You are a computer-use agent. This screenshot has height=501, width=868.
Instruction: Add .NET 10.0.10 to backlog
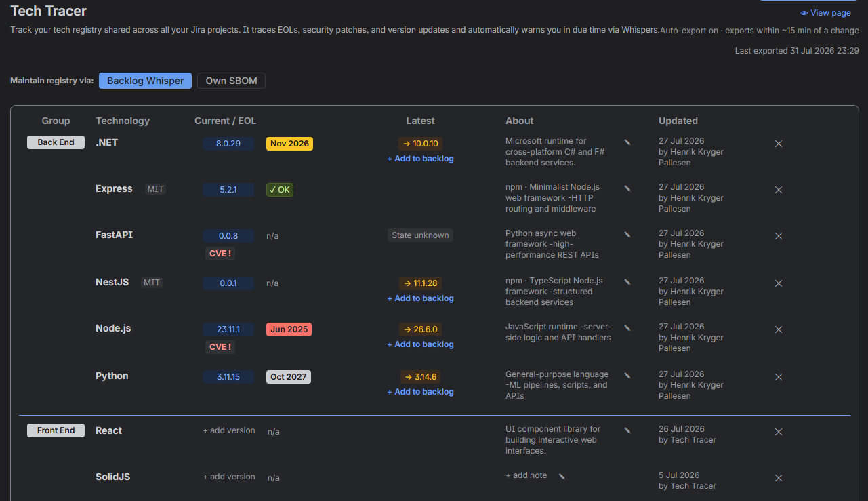tap(420, 159)
